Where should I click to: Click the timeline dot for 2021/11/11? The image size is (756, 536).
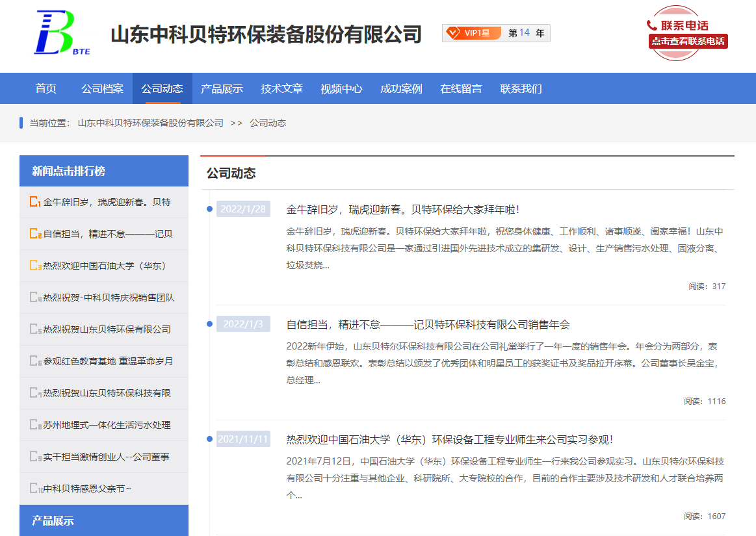[209, 439]
